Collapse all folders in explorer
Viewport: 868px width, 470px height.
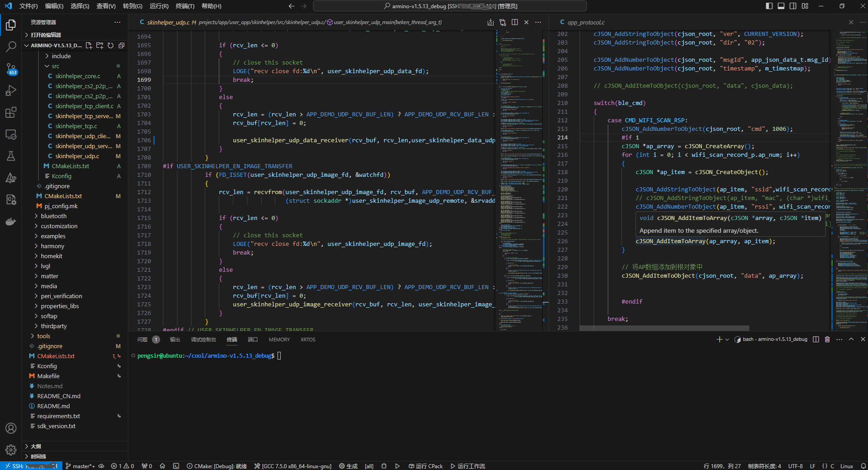121,45
